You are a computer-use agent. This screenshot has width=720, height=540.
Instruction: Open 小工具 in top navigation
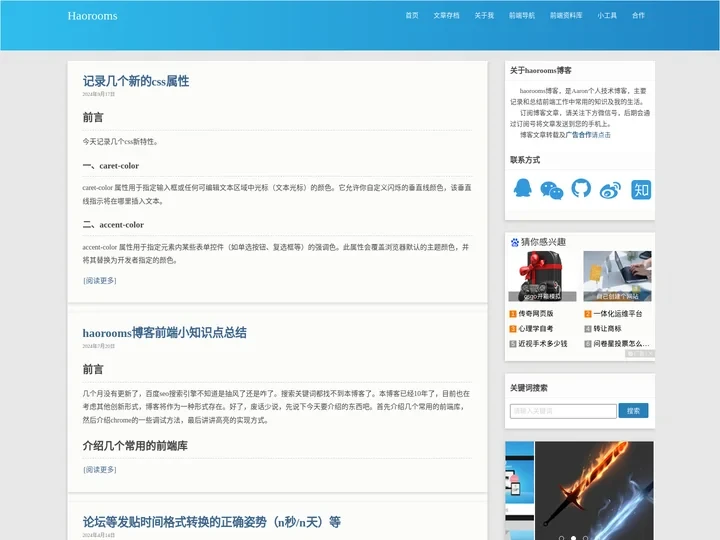click(607, 16)
